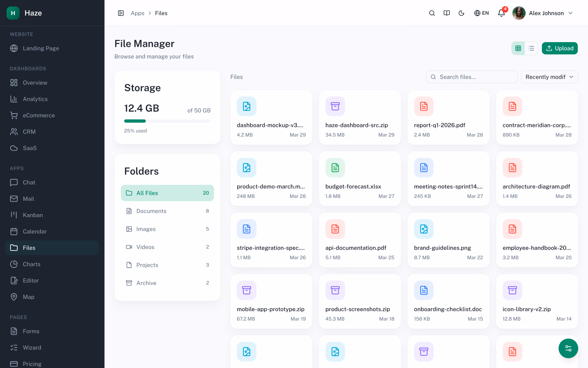Switch to list view
This screenshot has width=588, height=368.
pyautogui.click(x=531, y=48)
